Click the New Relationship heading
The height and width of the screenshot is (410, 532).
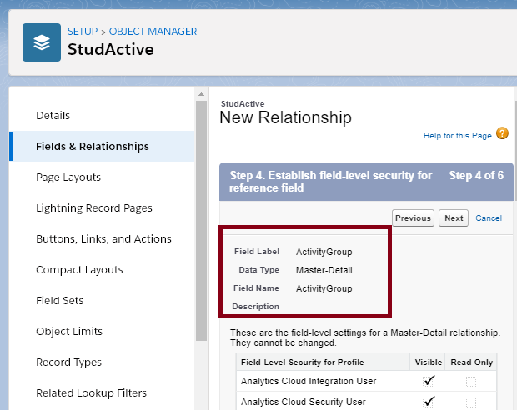(x=285, y=117)
